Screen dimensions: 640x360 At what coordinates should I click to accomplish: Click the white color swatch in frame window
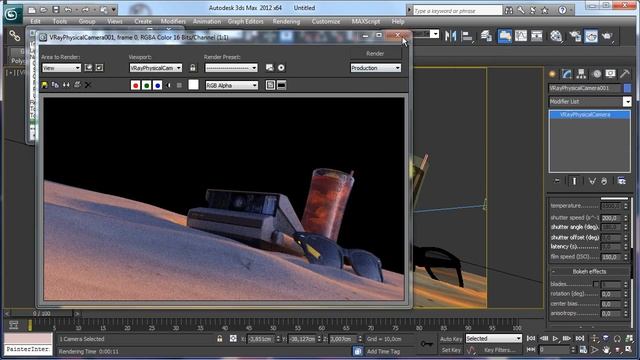pos(193,84)
